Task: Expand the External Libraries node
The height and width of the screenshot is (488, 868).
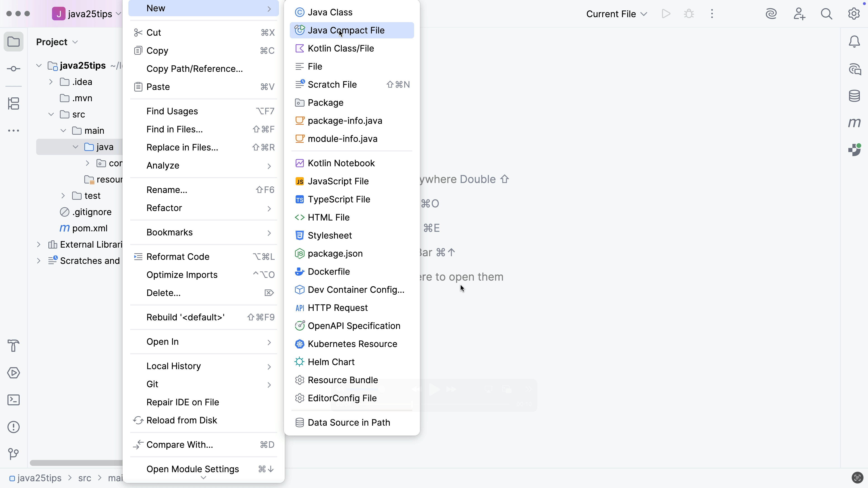Action: 38,244
